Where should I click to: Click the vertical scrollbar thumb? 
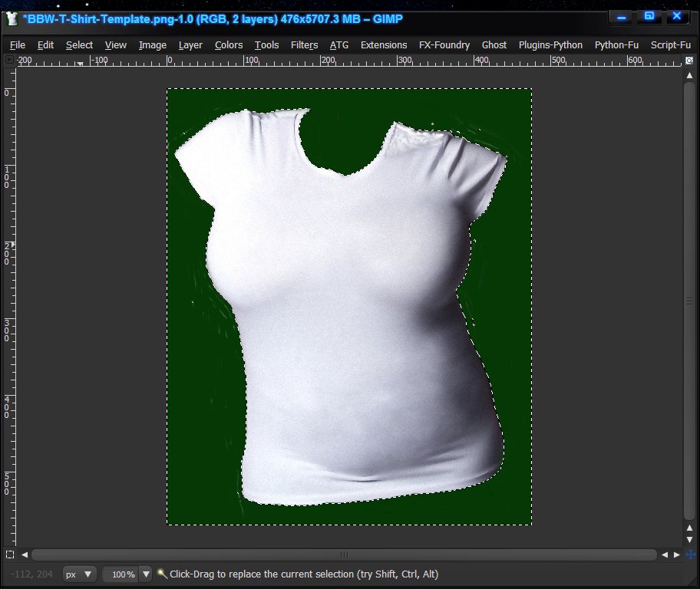click(690, 301)
